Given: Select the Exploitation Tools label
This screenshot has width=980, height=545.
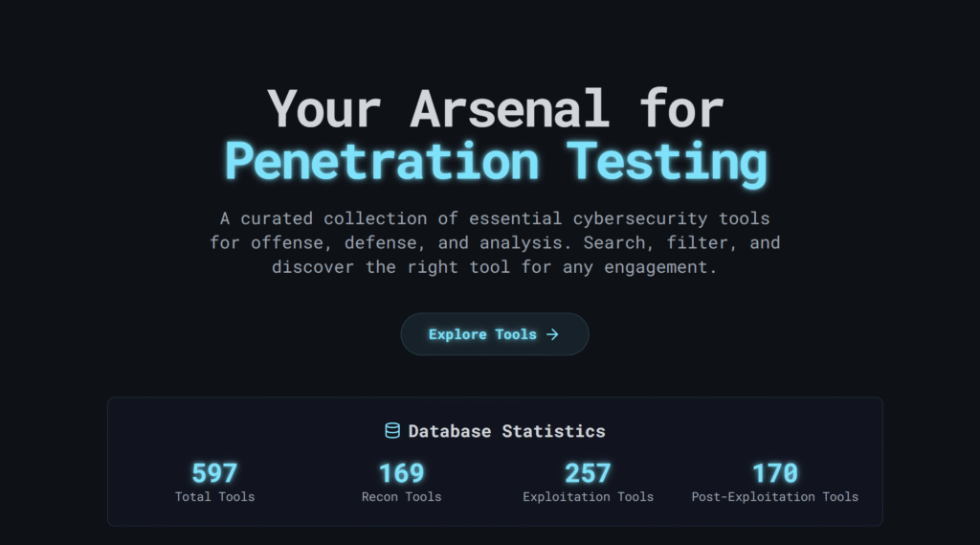Looking at the screenshot, I should pyautogui.click(x=589, y=497).
